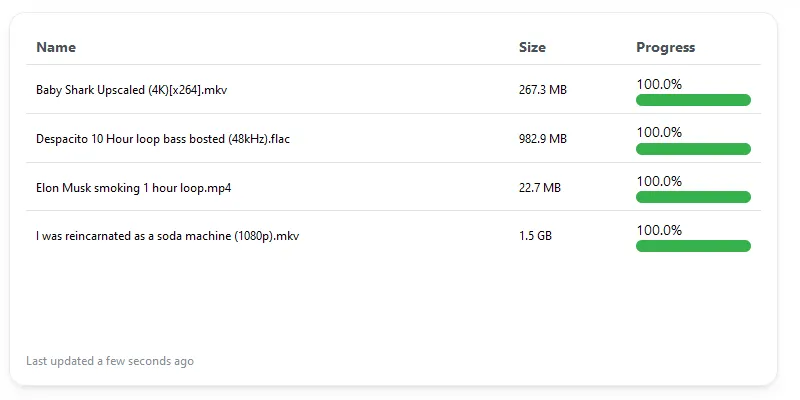Click the Despacito row's green progress bar

pos(693,149)
